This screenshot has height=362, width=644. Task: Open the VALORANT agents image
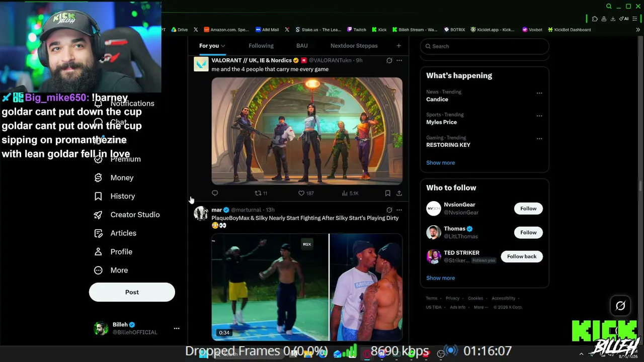[307, 131]
